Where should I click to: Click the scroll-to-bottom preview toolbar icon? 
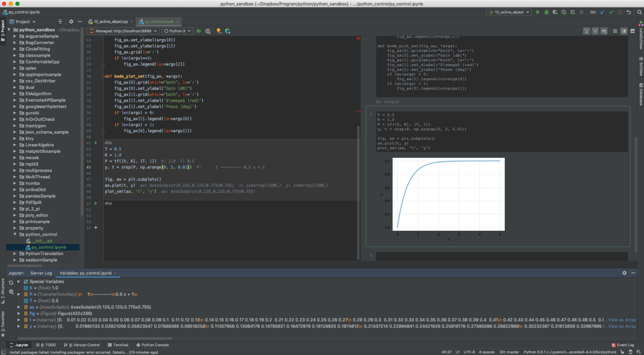point(587,31)
